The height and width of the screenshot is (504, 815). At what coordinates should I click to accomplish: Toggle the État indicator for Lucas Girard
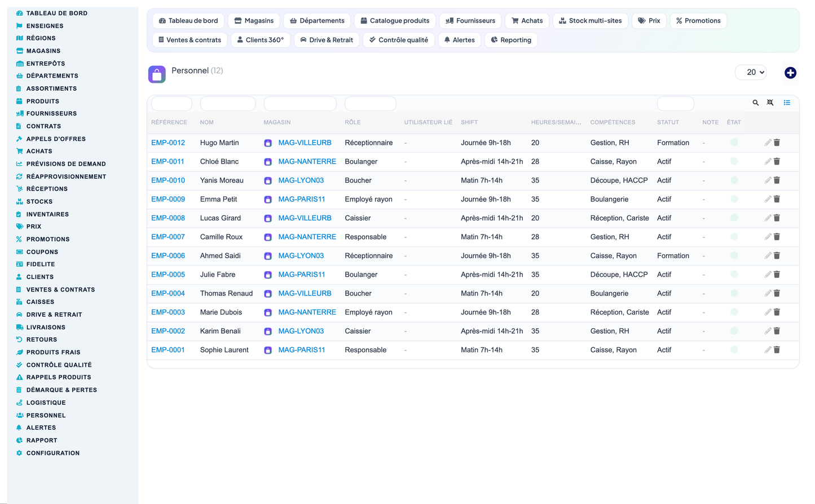pos(734,218)
